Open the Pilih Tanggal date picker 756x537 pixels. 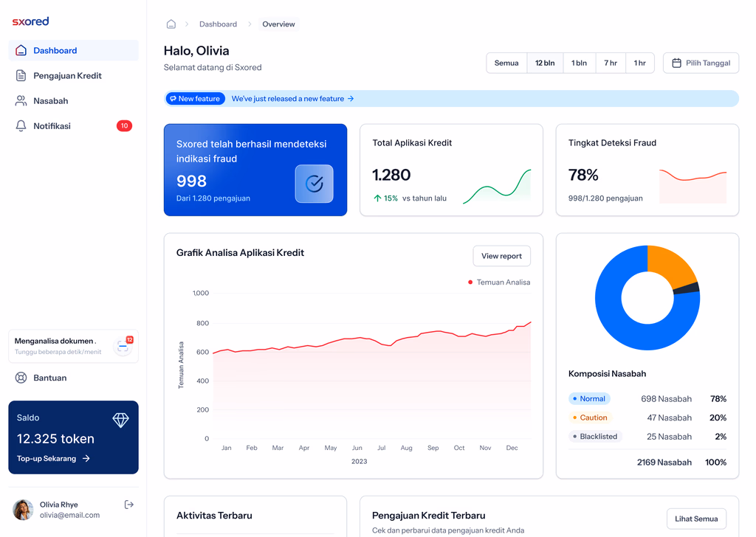click(701, 63)
